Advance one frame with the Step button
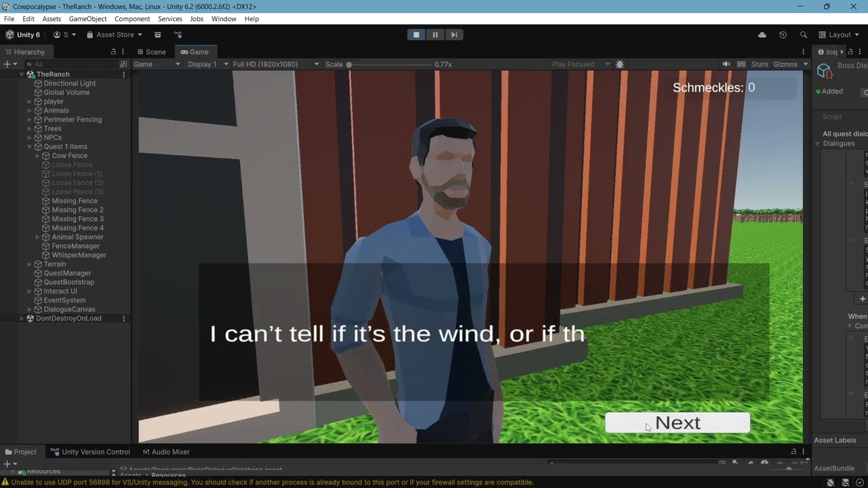Screen dimensions: 868x488 point(454,35)
